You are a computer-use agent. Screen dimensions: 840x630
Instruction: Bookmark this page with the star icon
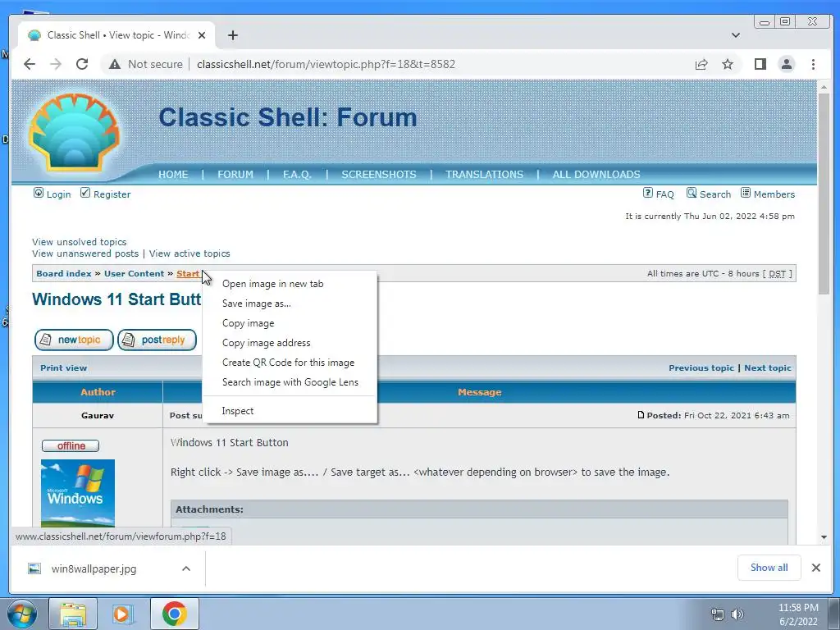click(x=728, y=64)
